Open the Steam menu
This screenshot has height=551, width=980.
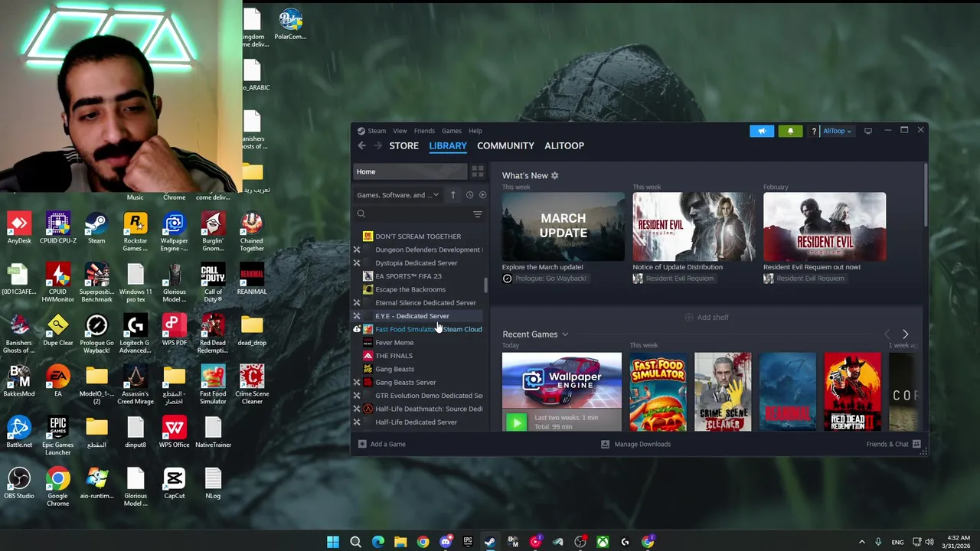[377, 131]
